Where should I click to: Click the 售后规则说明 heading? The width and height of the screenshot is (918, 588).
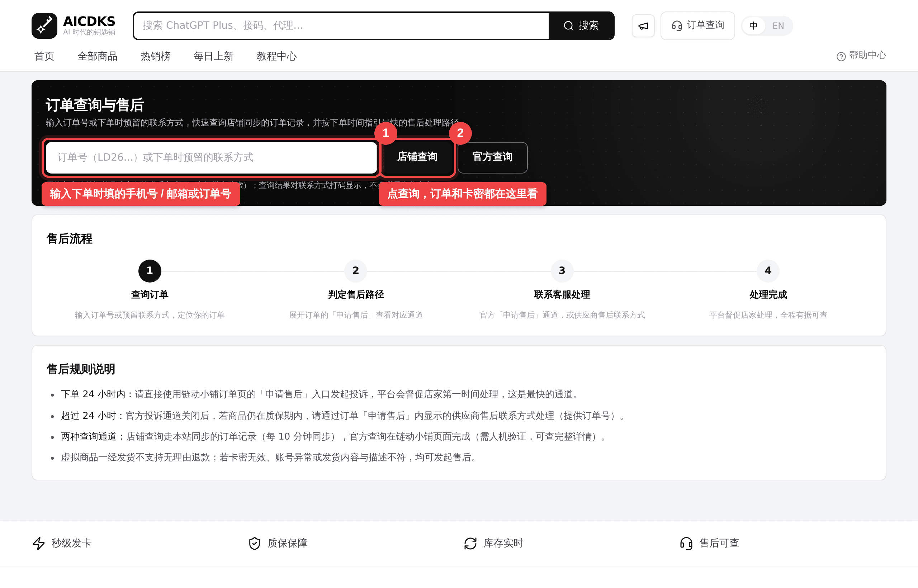coord(81,369)
